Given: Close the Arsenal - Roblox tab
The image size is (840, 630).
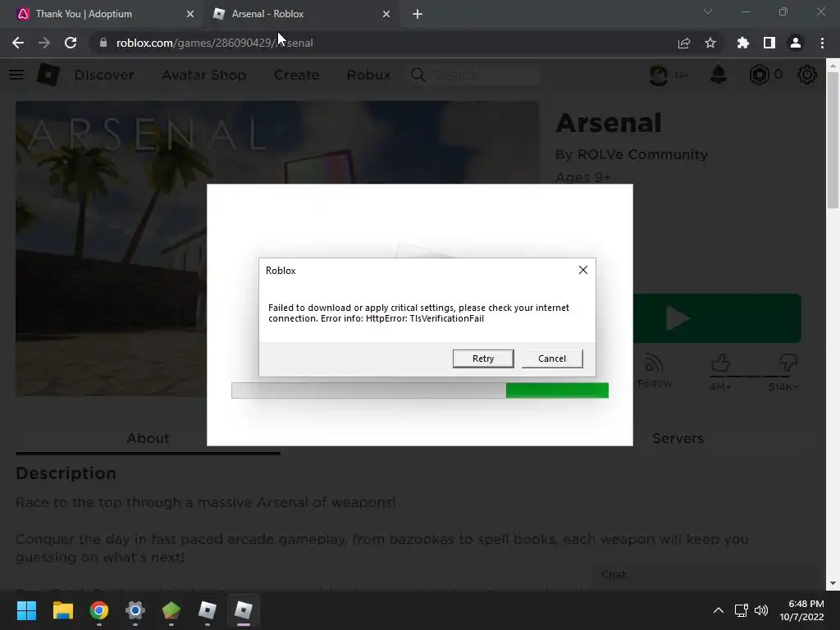Looking at the screenshot, I should tap(386, 14).
